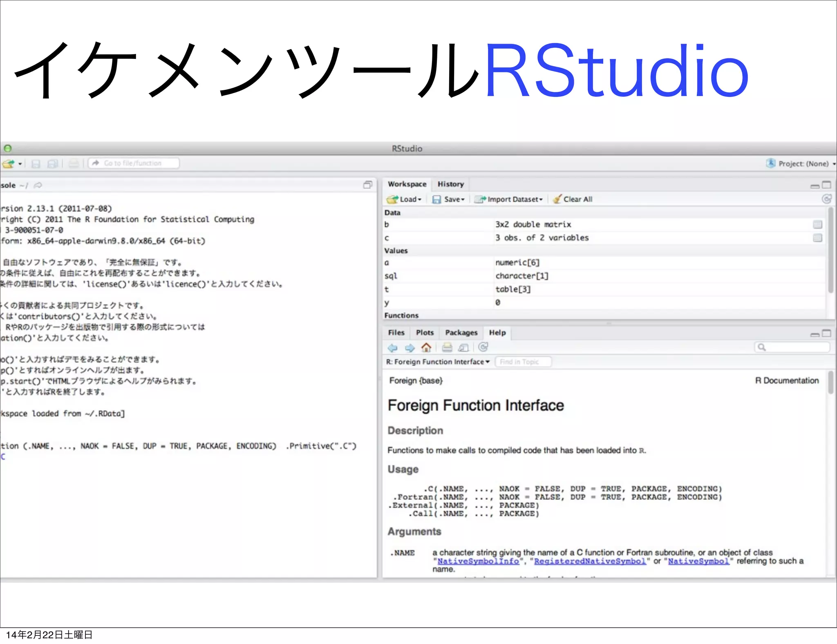Open the Load workspace dropdown
837x644 pixels.
coord(404,199)
